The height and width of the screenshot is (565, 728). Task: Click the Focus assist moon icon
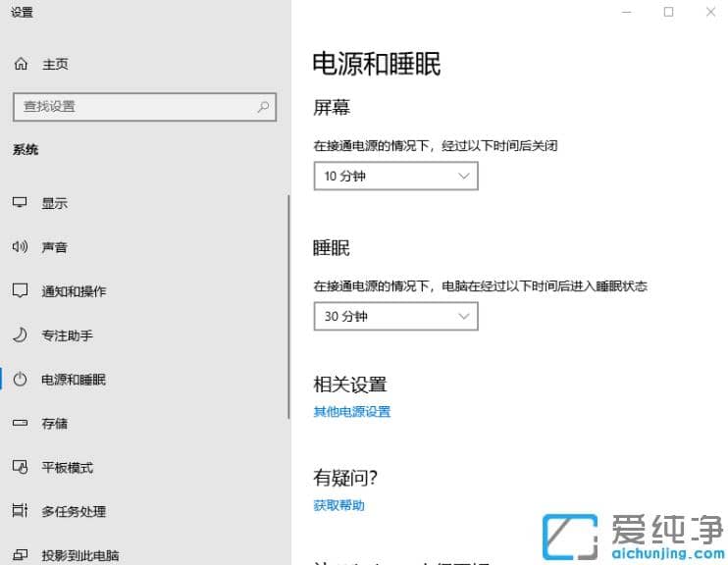tap(20, 335)
